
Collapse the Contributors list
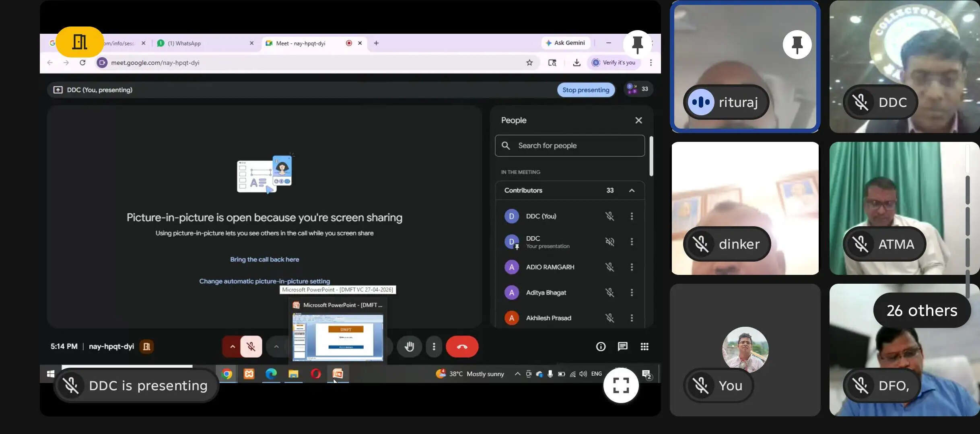click(632, 190)
